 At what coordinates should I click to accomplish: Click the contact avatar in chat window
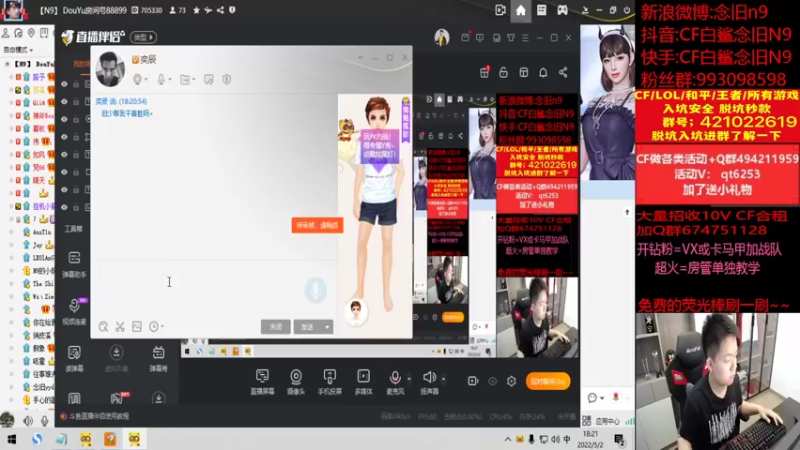click(x=110, y=68)
